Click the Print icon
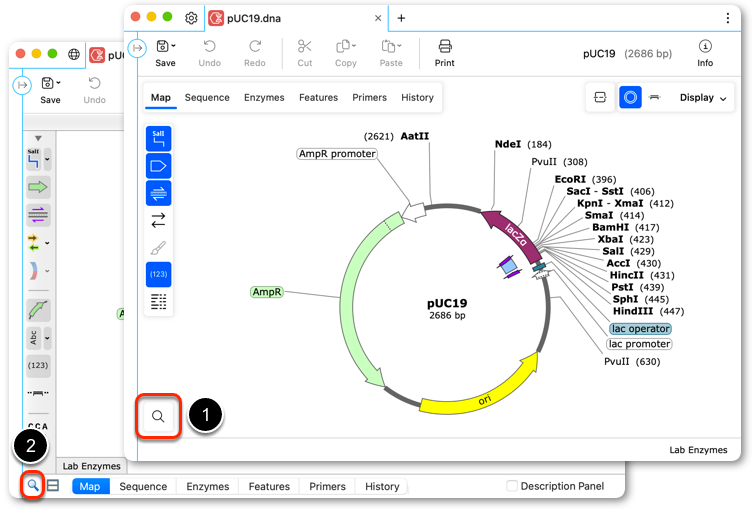Viewport: 752px width, 509px height. (445, 47)
